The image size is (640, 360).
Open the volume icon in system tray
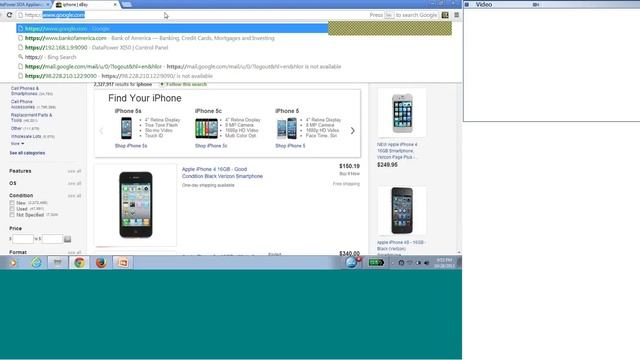tap(427, 263)
